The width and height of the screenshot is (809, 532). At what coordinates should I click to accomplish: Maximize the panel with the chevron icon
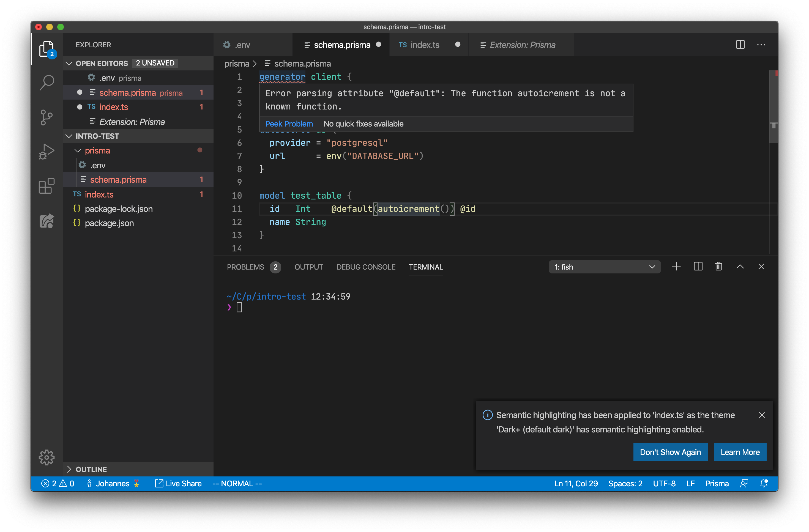click(740, 267)
